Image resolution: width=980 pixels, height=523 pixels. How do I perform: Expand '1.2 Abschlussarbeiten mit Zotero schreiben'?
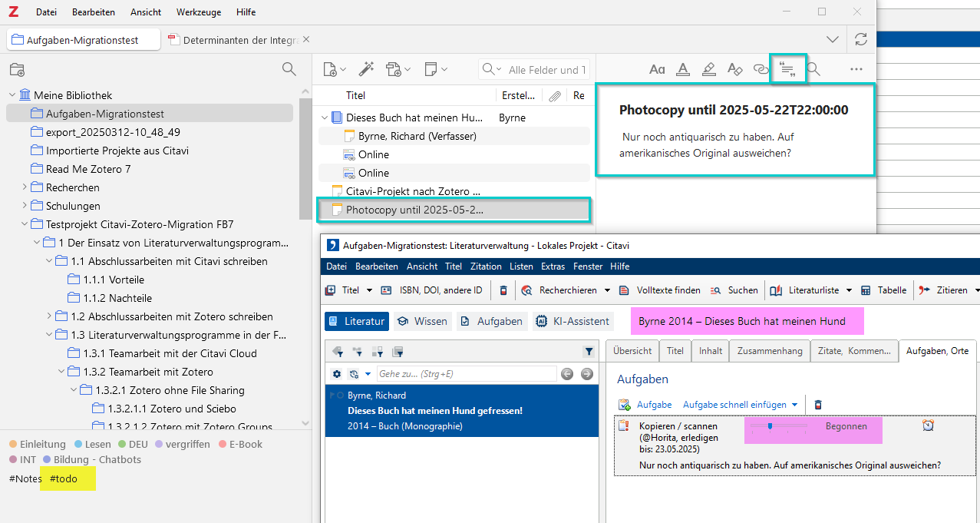49,316
